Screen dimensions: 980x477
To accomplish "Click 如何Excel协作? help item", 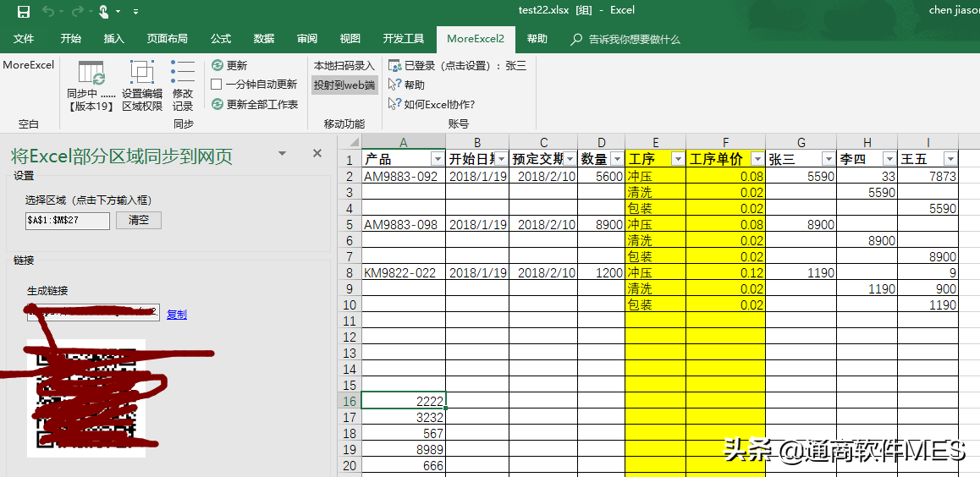I will tap(432, 104).
